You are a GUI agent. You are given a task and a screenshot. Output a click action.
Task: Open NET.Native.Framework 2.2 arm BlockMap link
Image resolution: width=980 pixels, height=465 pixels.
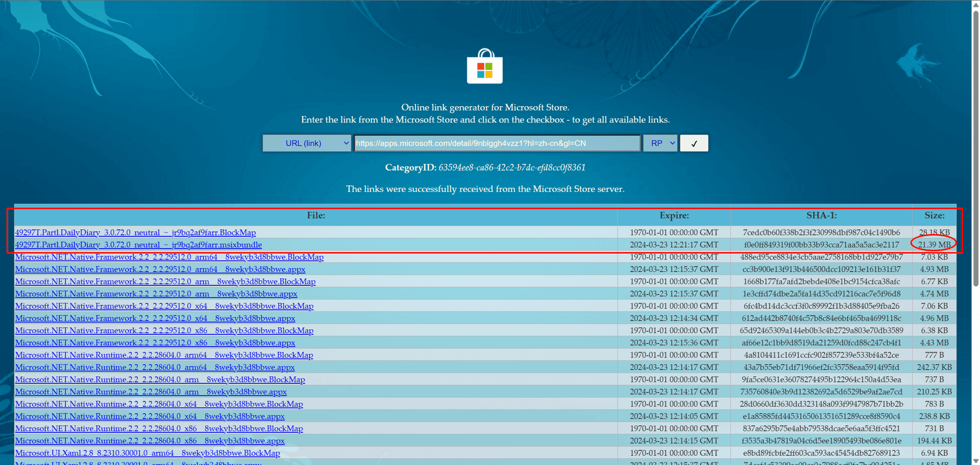[165, 282]
